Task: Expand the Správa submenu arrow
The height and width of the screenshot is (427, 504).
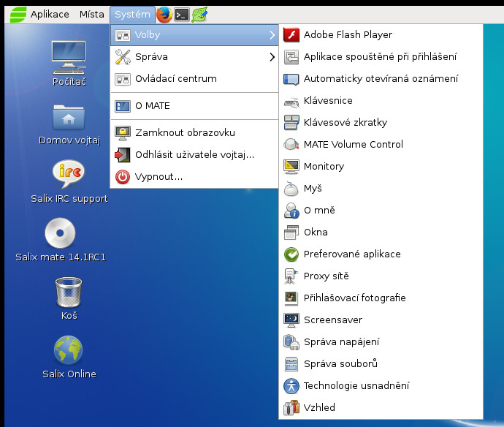Action: 272,57
